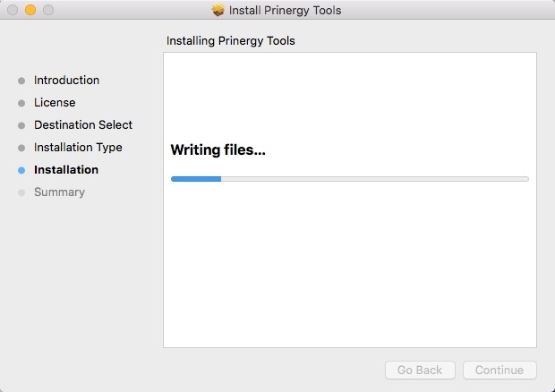Select the Introduction step label

pyautogui.click(x=66, y=81)
